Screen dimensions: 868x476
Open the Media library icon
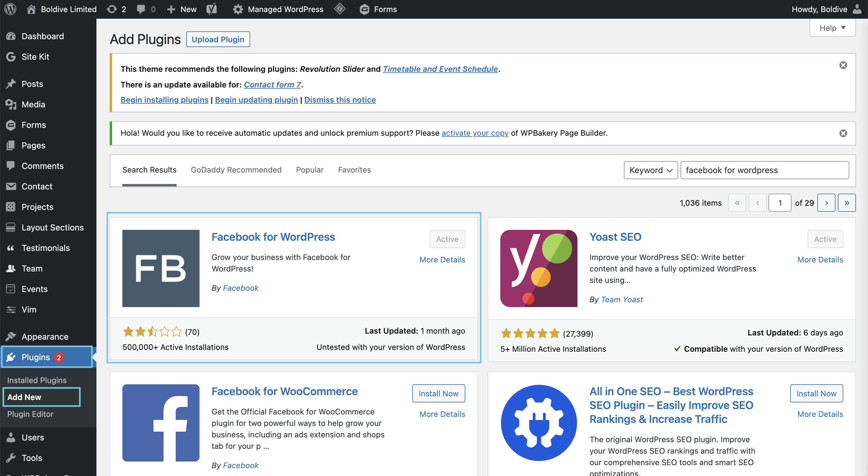[x=11, y=104]
